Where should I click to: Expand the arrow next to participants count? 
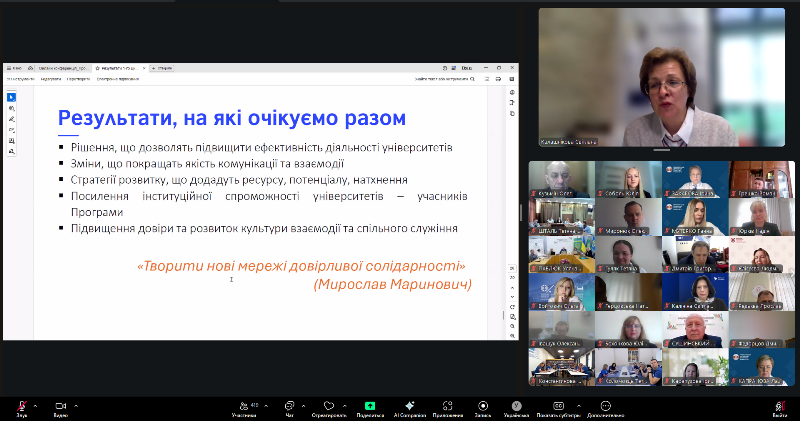266,405
